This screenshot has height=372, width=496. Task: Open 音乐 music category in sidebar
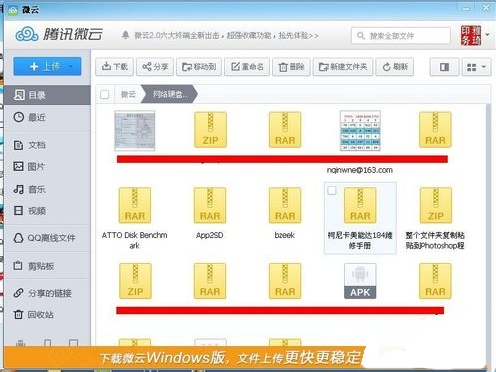tap(47, 189)
